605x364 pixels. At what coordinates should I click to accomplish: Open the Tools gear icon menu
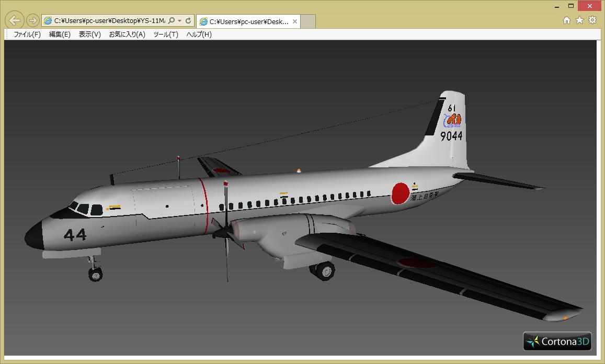(x=592, y=20)
